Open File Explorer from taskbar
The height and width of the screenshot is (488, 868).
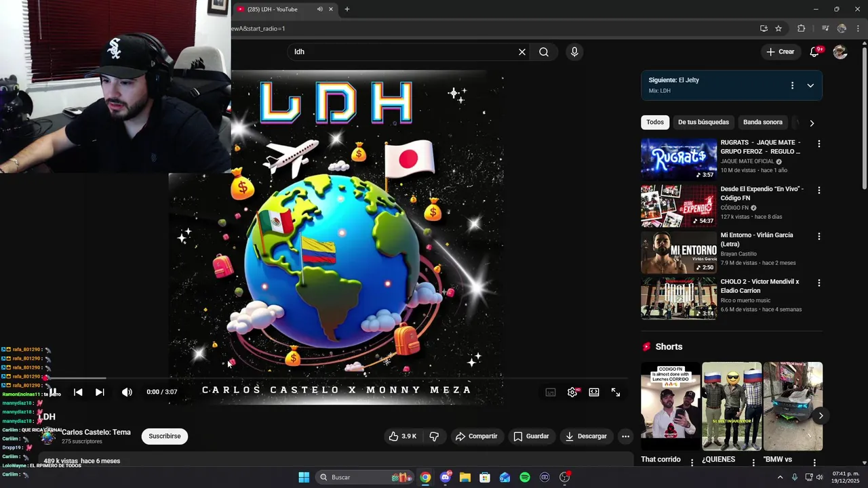[465, 477]
